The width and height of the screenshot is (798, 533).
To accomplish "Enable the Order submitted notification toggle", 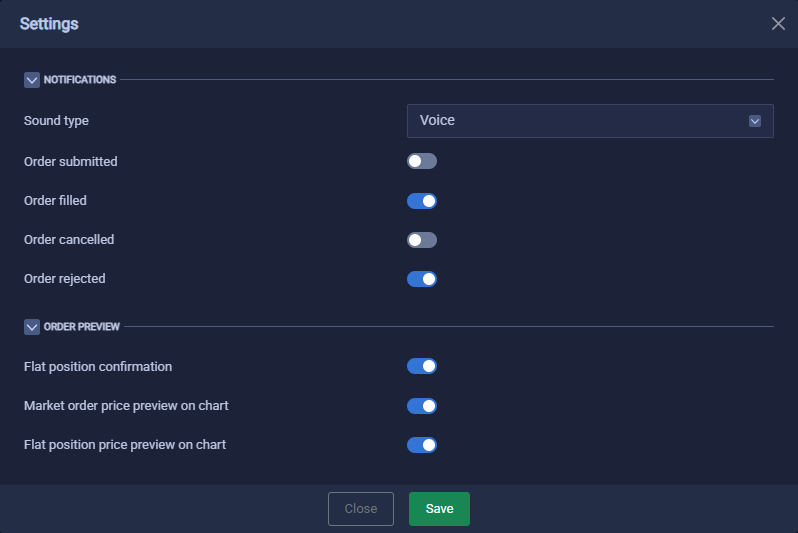I will (x=422, y=161).
